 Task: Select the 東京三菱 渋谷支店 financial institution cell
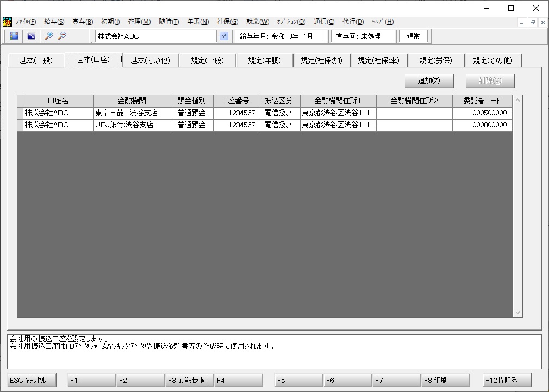132,113
